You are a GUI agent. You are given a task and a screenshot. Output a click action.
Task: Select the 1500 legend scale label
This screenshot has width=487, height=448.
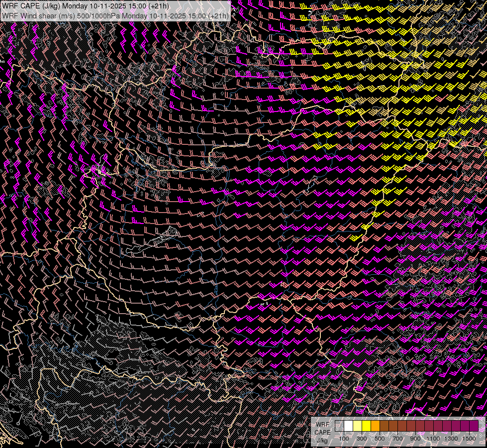[x=469, y=439]
